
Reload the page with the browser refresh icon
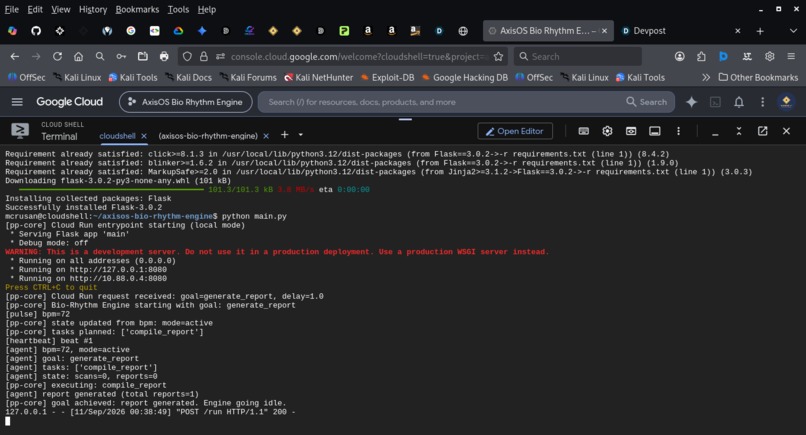coord(57,57)
